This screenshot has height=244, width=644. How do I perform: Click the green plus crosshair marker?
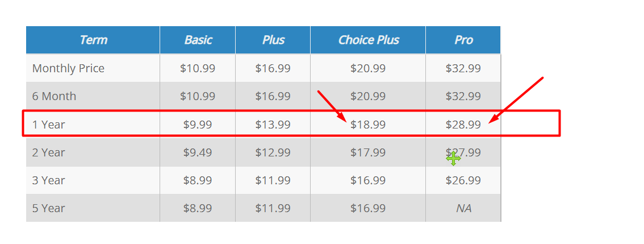click(453, 159)
